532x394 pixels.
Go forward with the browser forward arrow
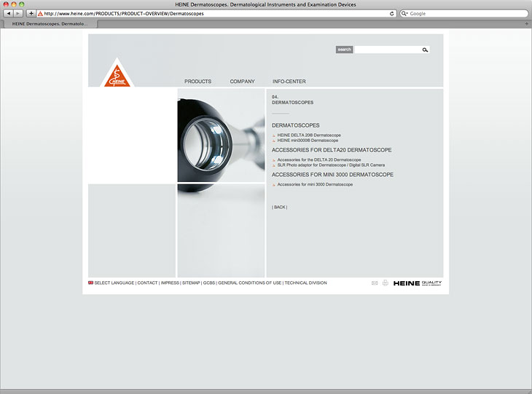[x=18, y=14]
